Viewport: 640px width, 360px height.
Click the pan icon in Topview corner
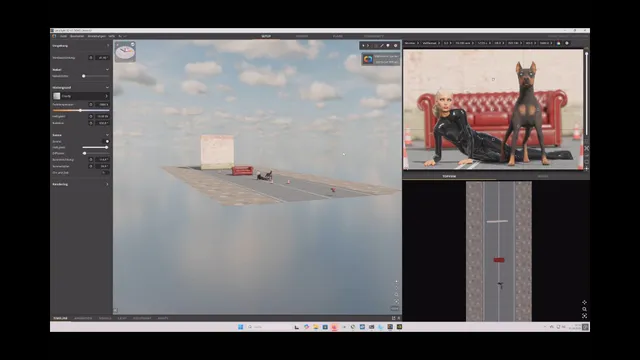point(584,302)
